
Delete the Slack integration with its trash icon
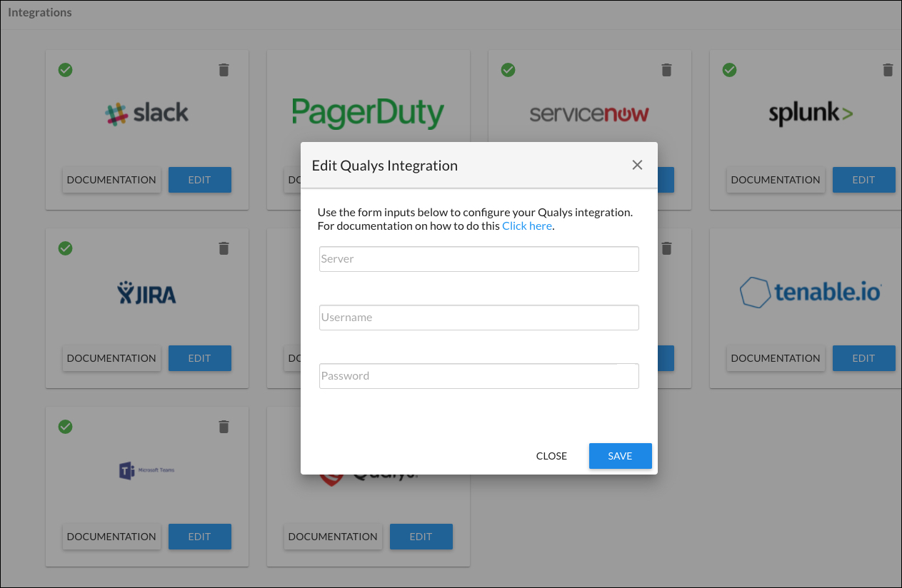click(x=224, y=70)
